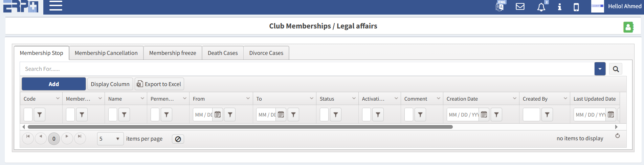This screenshot has height=165, width=644.
Task: Click Export to Excel
Action: pos(159,84)
